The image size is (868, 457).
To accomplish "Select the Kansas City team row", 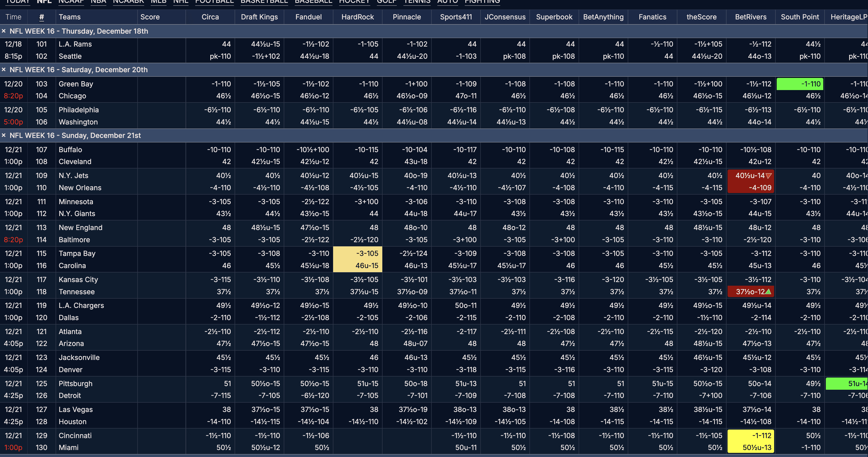I will coord(78,279).
